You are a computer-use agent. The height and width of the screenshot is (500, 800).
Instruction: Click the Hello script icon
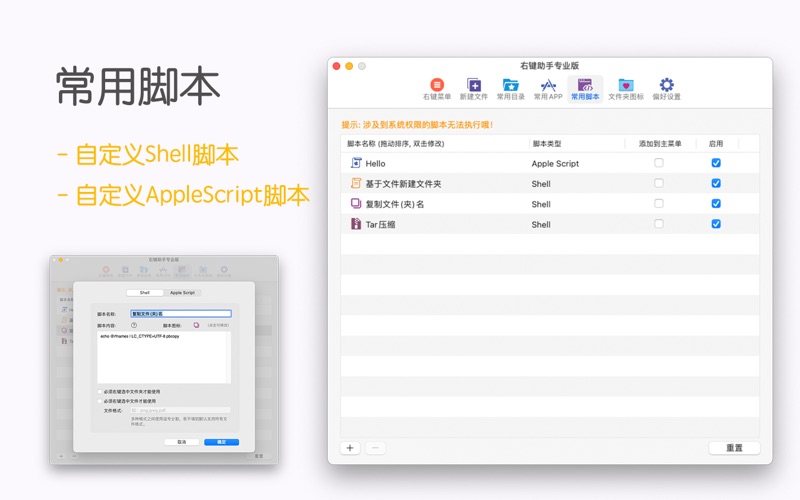(x=356, y=163)
